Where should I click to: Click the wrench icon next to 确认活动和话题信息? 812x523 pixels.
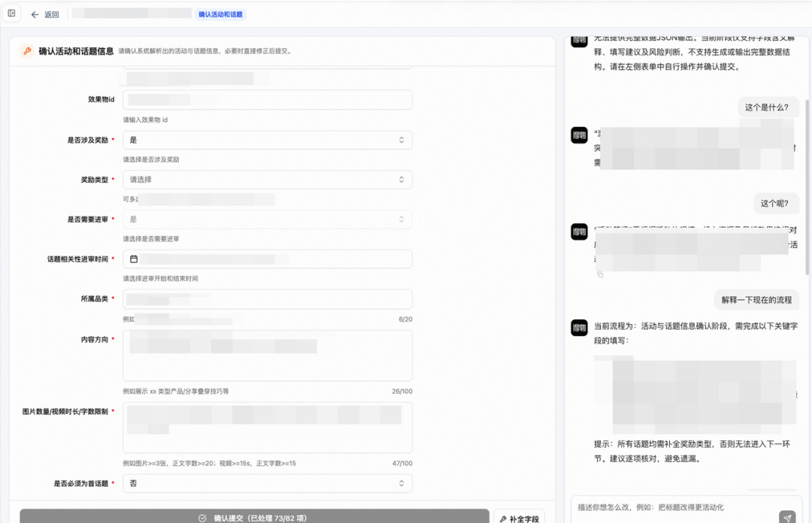pyautogui.click(x=27, y=51)
